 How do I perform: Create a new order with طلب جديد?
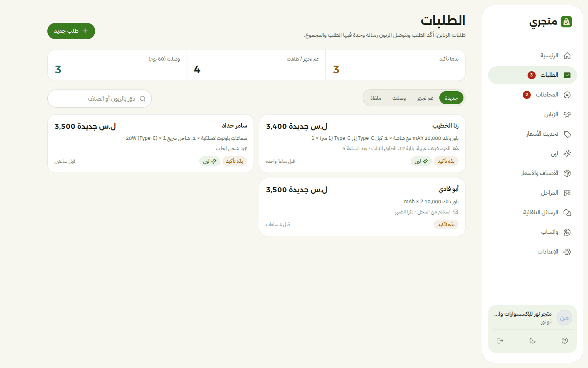(x=71, y=31)
